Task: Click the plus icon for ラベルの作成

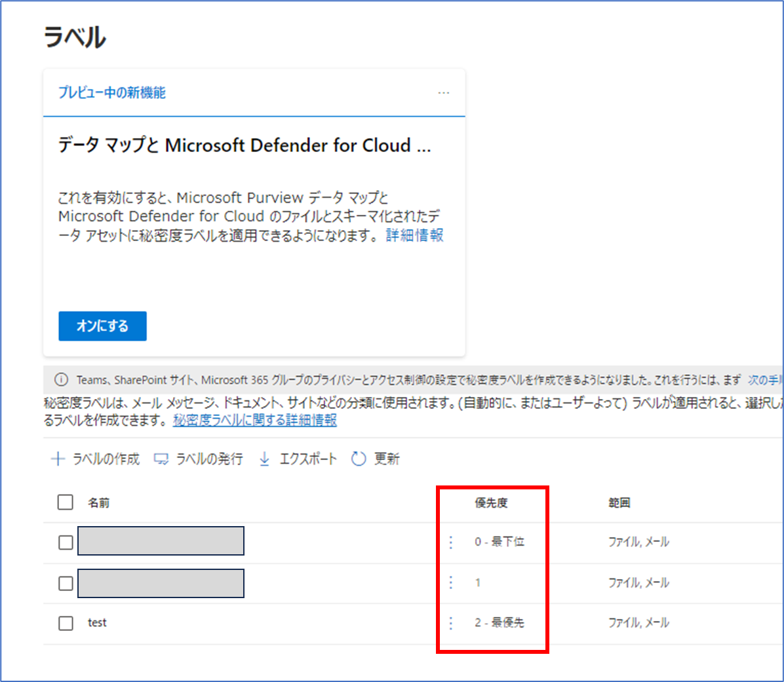Action: click(x=58, y=459)
